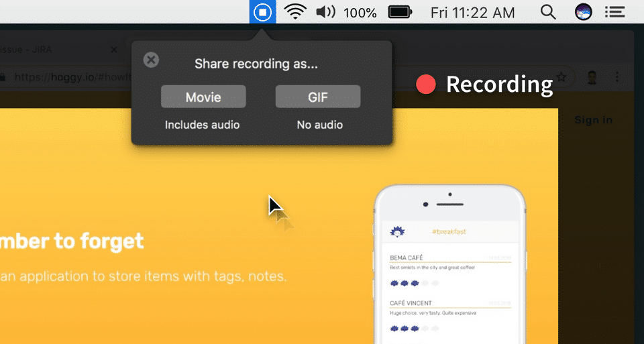644x344 pixels.
Task: Click the Sign in link
Action: coord(594,120)
